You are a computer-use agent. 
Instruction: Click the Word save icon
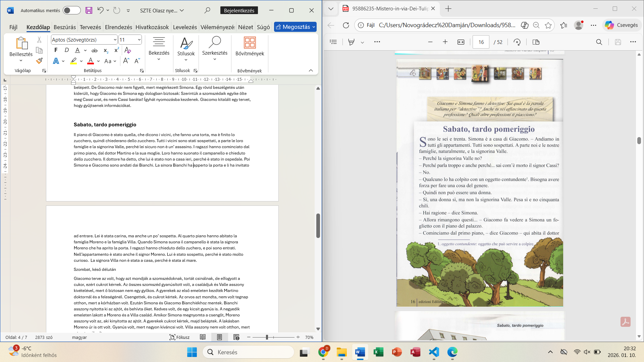89,10
